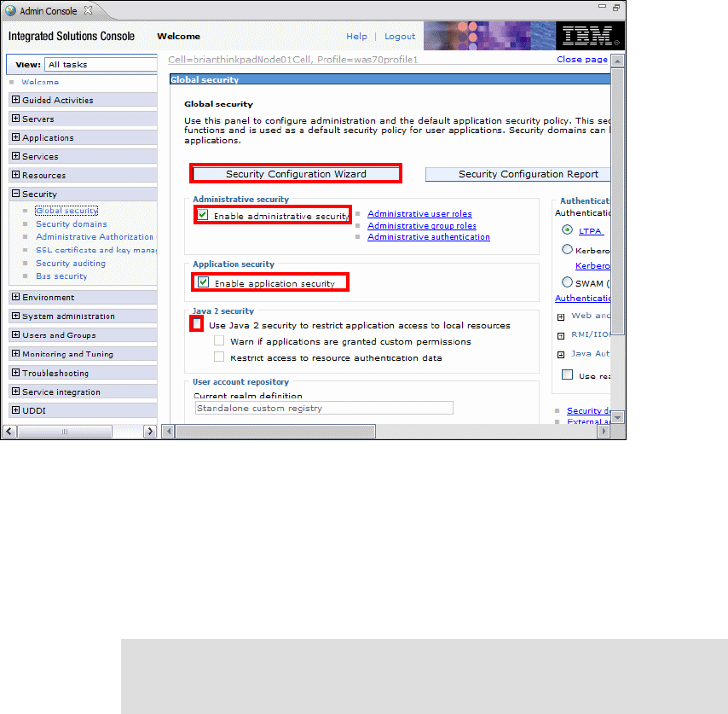Select the Kerberos radio button
This screenshot has height=714, width=728.
click(567, 249)
